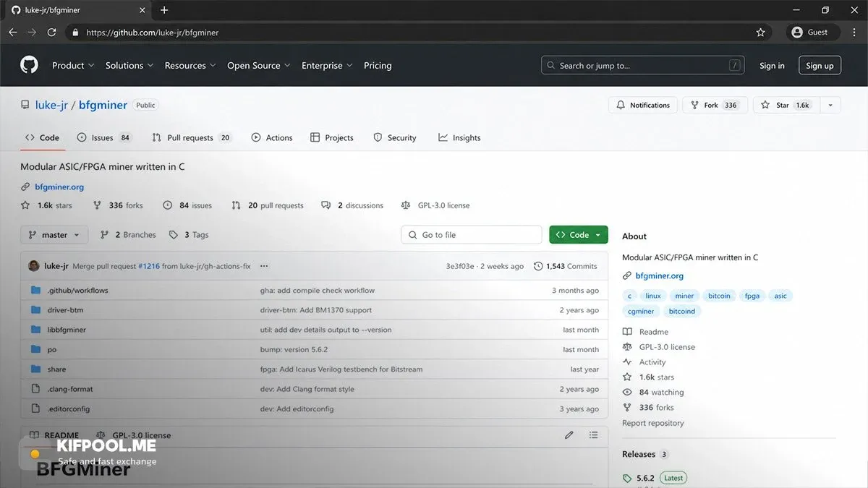Open 84 issues in the stats row
The image size is (868, 488).
point(187,205)
